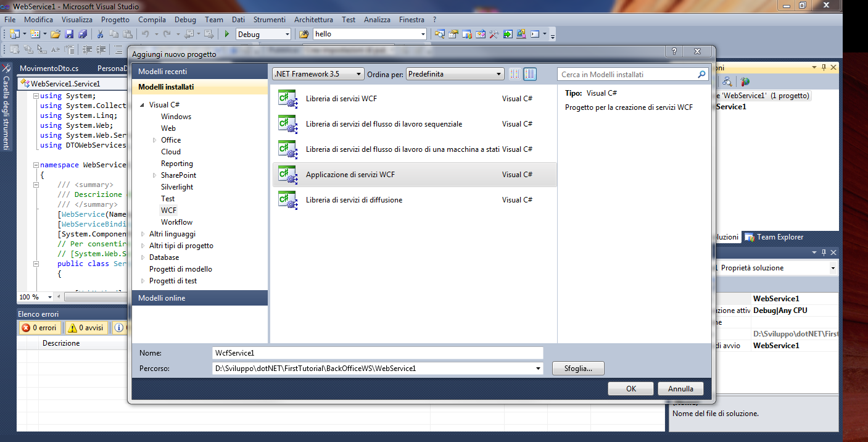The height and width of the screenshot is (442, 868).
Task: Click the Open File folder icon
Action: (56, 34)
